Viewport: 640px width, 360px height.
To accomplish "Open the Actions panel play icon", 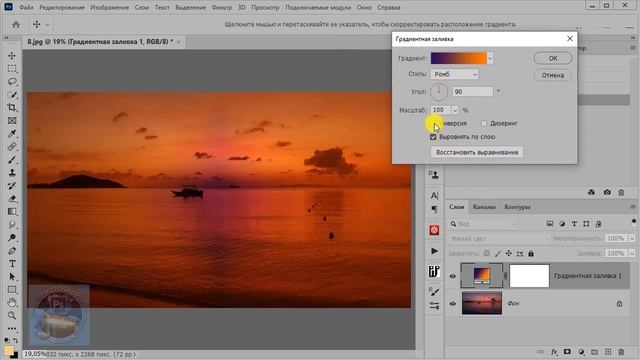I will click(x=434, y=251).
